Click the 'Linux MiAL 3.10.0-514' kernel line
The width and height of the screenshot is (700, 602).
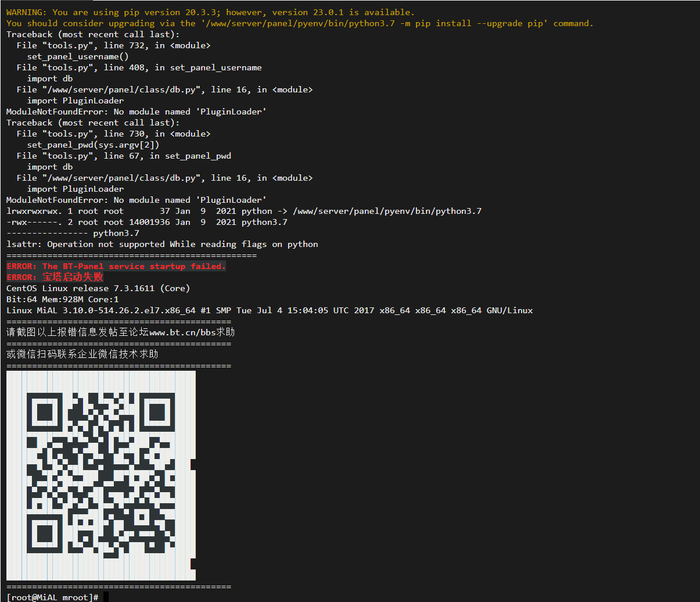point(270,310)
